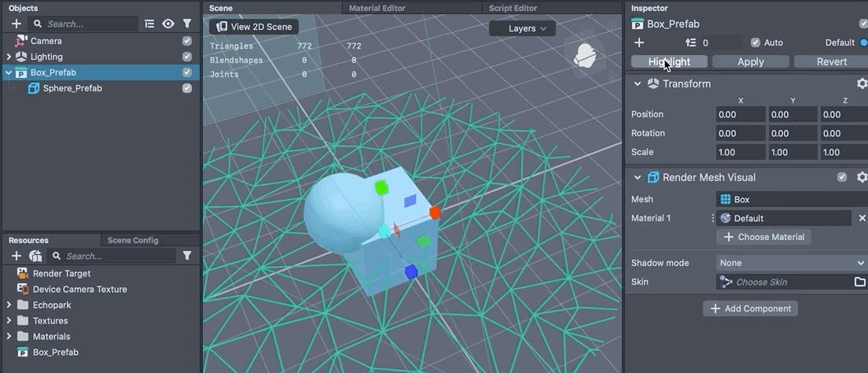
Task: Browse skins with the folder icon
Action: click(x=859, y=282)
